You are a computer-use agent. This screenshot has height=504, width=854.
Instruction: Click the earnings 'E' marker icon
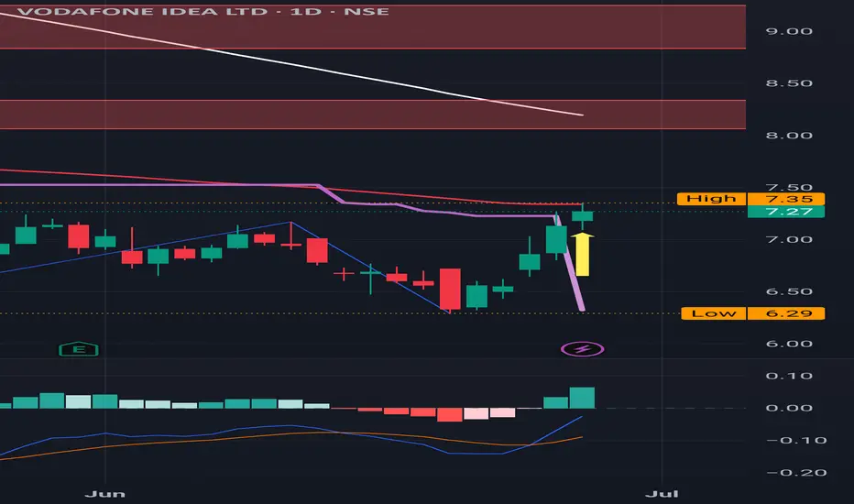[79, 349]
